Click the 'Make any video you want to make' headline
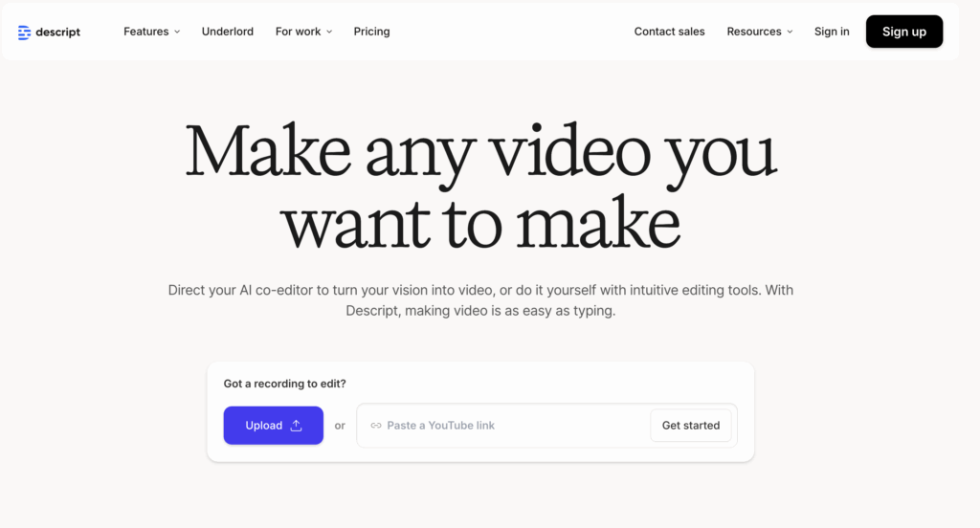This screenshot has height=528, width=980. point(480,187)
